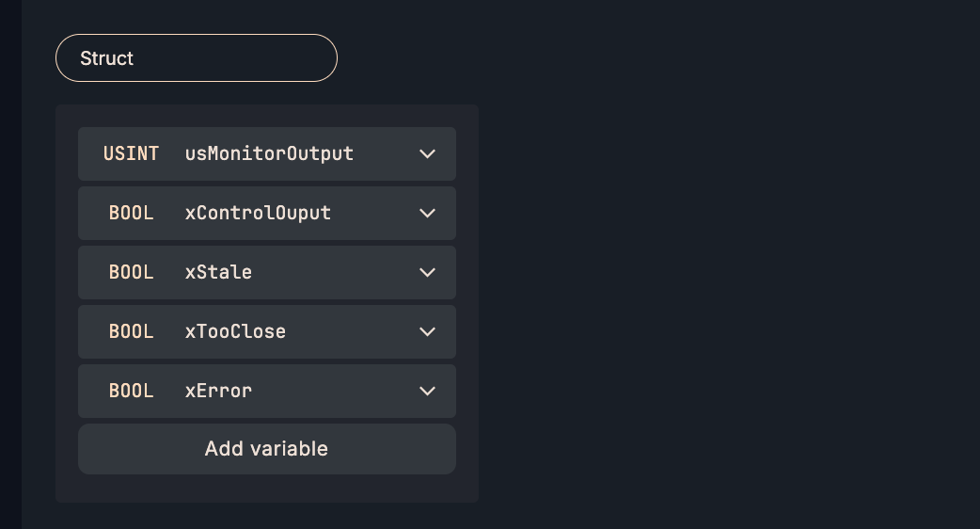Click the BOOL type beside xError
The width and height of the screenshot is (980, 529).
pos(131,391)
